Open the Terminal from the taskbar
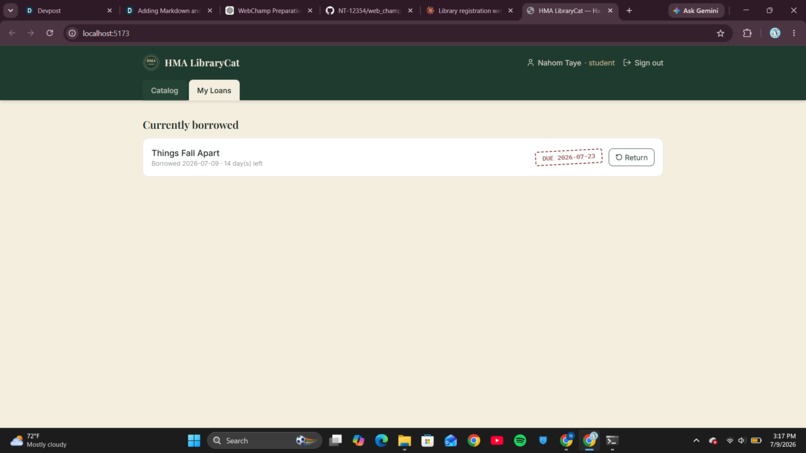 612,441
